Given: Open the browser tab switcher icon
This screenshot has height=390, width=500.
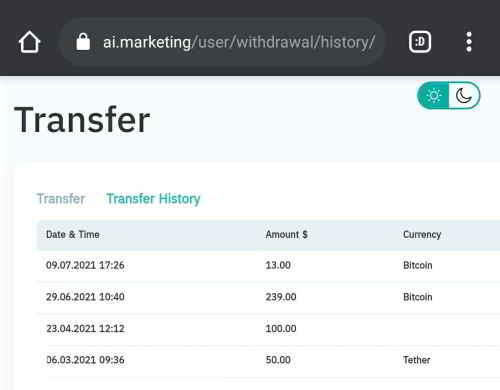Looking at the screenshot, I should (420, 42).
